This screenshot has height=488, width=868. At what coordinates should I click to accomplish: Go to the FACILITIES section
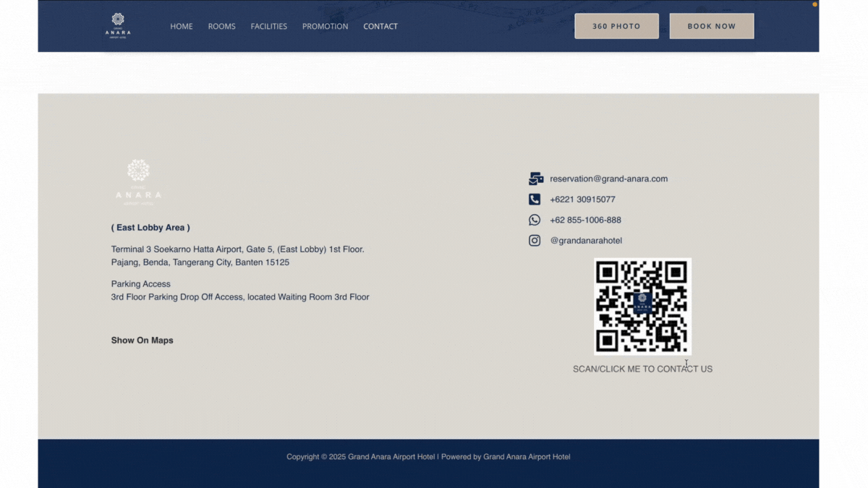pos(268,26)
